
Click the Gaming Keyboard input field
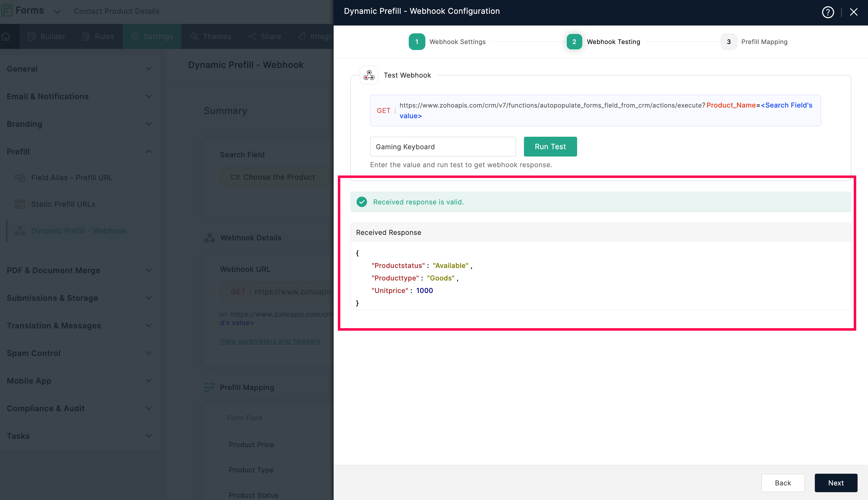[443, 147]
